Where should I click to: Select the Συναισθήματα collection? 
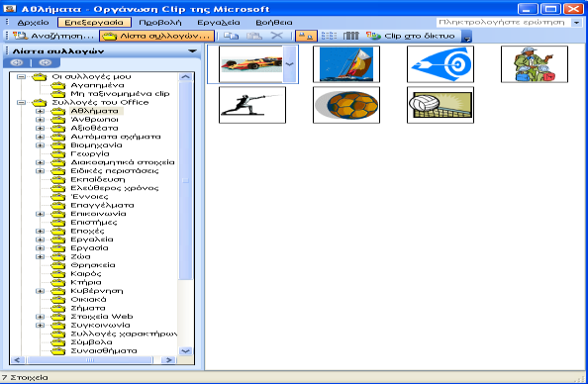(104, 351)
